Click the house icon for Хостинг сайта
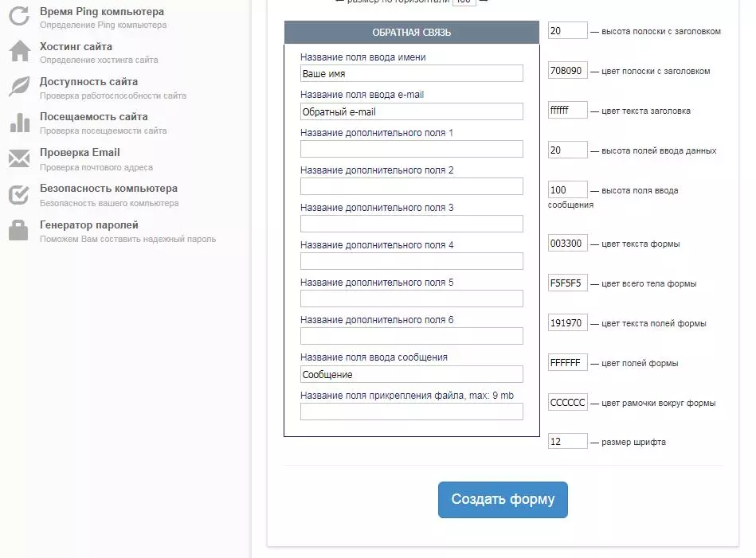The height and width of the screenshot is (558, 756). 20,51
